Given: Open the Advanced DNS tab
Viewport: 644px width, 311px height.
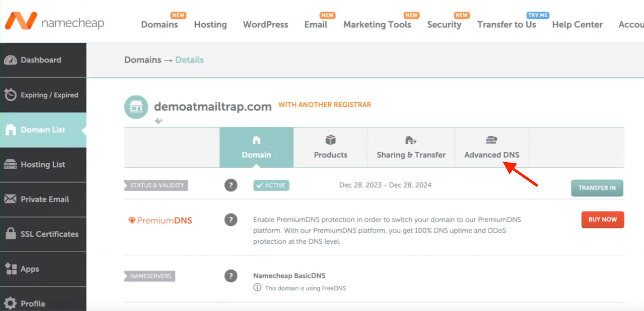Looking at the screenshot, I should pyautogui.click(x=492, y=147).
